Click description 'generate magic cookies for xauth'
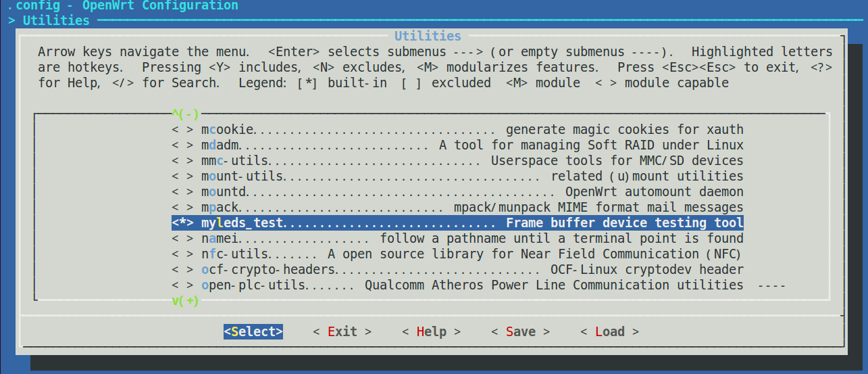 click(x=625, y=129)
